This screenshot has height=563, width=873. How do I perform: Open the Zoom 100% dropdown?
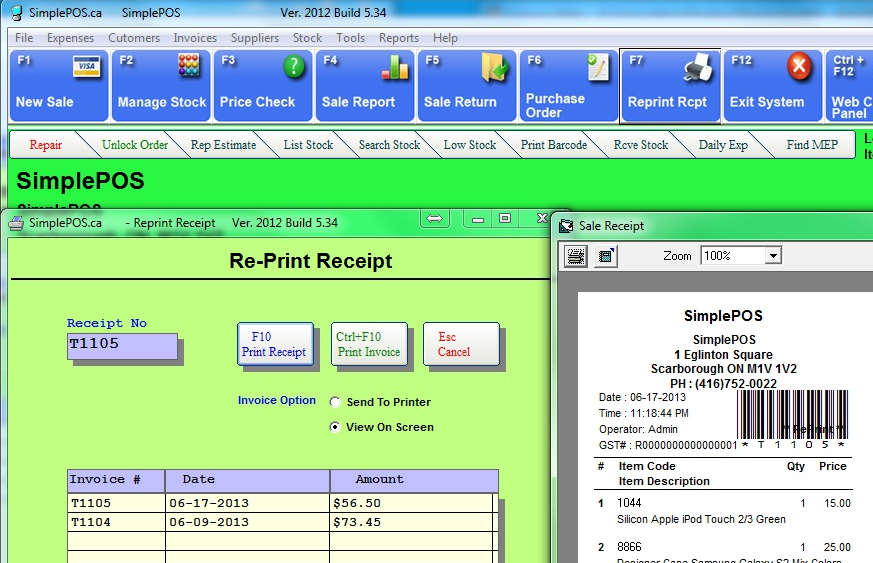click(773, 256)
